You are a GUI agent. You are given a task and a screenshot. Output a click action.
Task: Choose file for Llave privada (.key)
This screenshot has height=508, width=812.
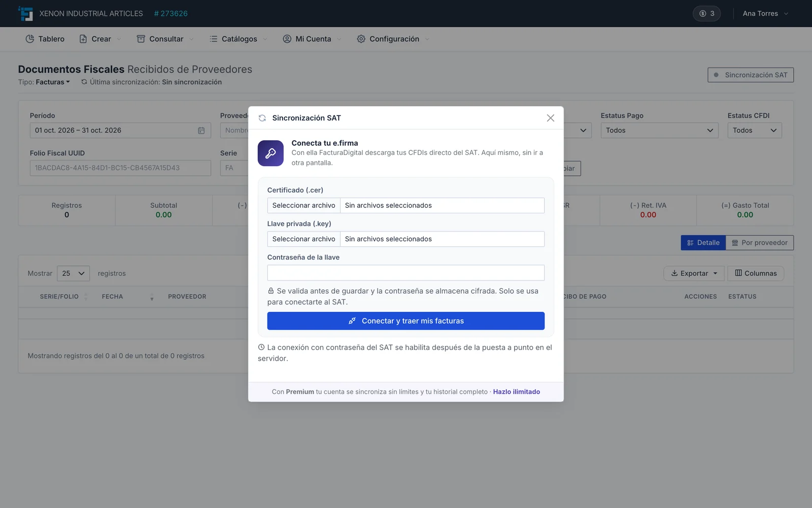tap(304, 239)
